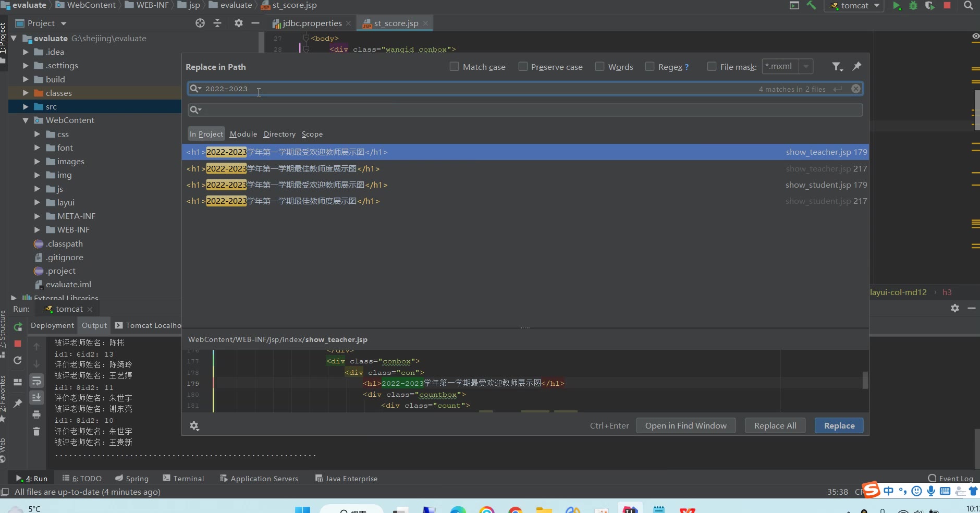Click the filter icon in Replace in Path
Image resolution: width=980 pixels, height=513 pixels.
tap(837, 67)
